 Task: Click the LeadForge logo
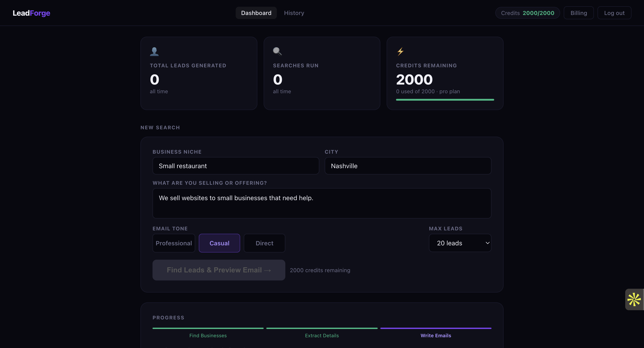(32, 13)
